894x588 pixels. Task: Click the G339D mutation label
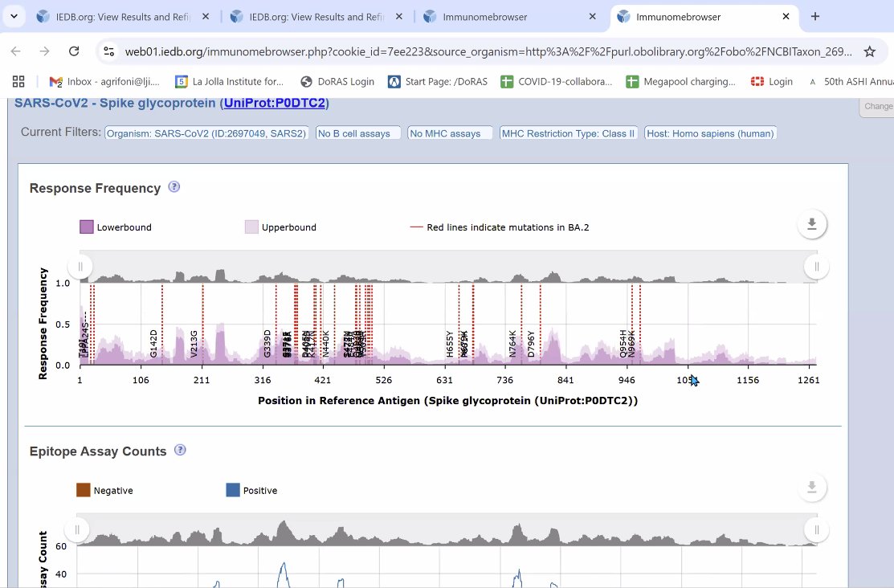pos(267,343)
